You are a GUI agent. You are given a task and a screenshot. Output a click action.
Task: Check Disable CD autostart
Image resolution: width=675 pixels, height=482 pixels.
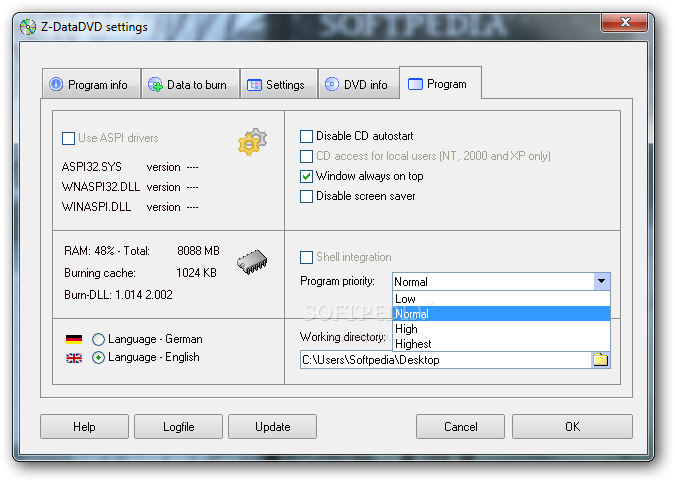[307, 136]
